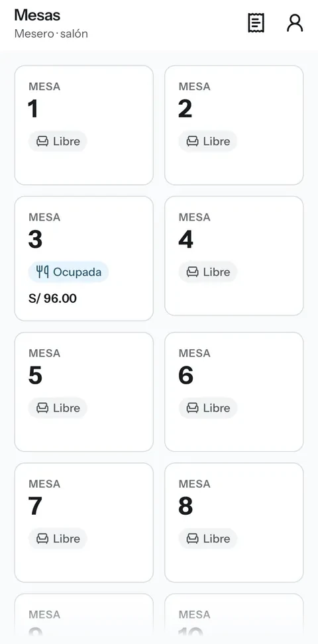Open the Mesa 1 table card
Viewport: 318px width, 644px height.
point(84,125)
